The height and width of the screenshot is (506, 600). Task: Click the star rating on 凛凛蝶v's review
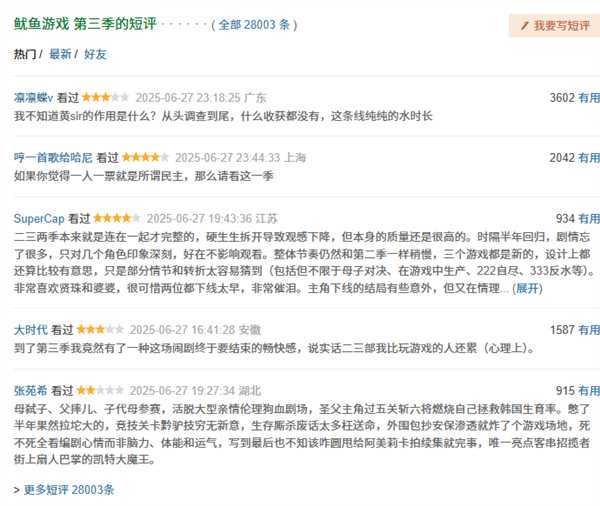[105, 98]
